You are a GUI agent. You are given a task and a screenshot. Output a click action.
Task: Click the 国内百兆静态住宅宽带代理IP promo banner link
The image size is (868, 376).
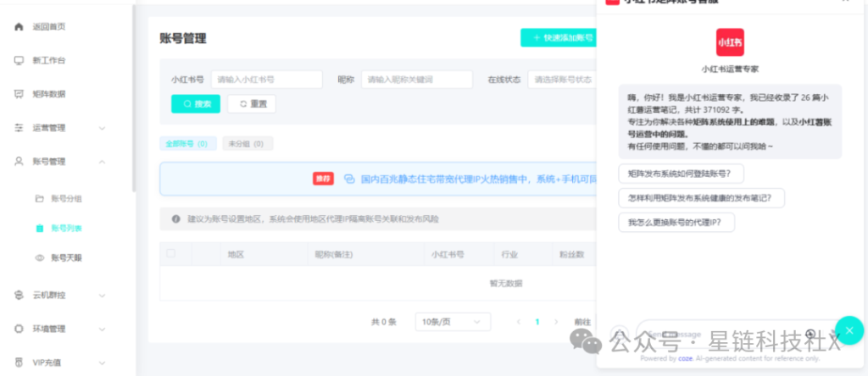(479, 179)
